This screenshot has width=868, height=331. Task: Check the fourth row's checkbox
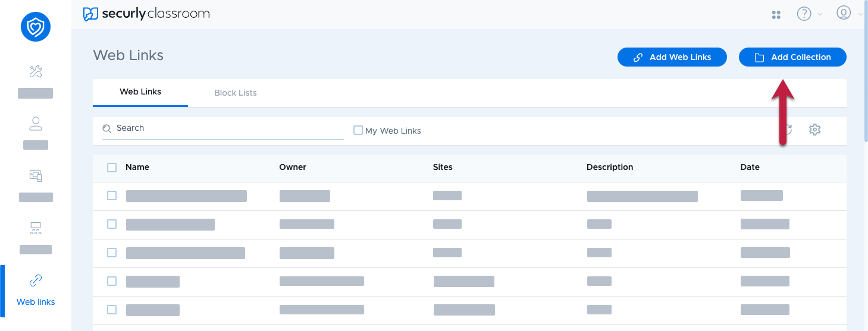coord(112,281)
